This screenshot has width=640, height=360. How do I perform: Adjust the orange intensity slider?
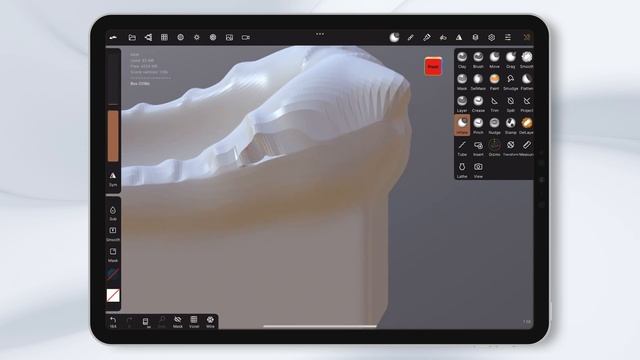pos(113,136)
